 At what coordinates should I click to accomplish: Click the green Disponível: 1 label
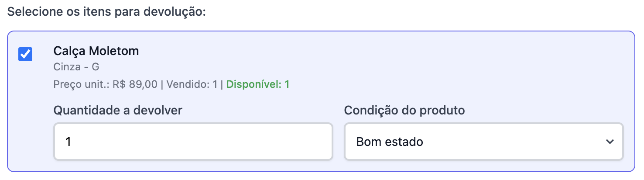click(258, 84)
